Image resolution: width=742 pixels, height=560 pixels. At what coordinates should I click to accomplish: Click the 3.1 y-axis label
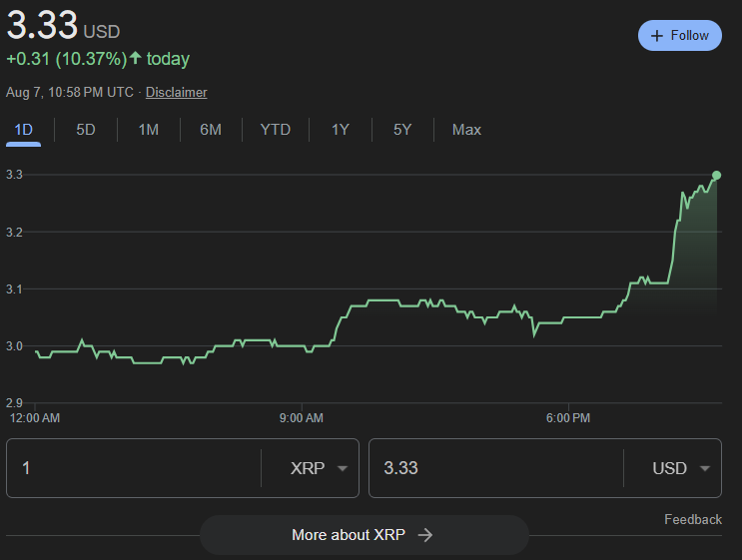pyautogui.click(x=14, y=289)
